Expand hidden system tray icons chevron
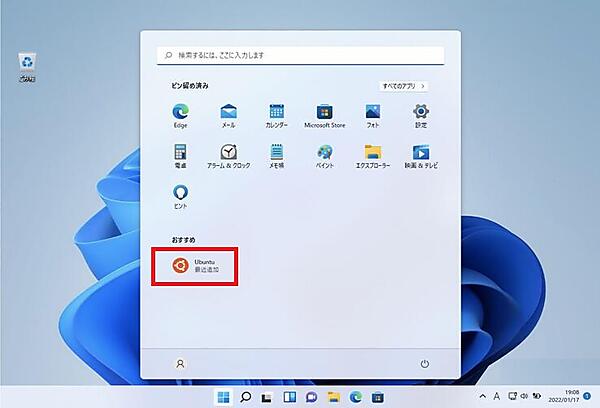This screenshot has width=600, height=408. (x=483, y=397)
